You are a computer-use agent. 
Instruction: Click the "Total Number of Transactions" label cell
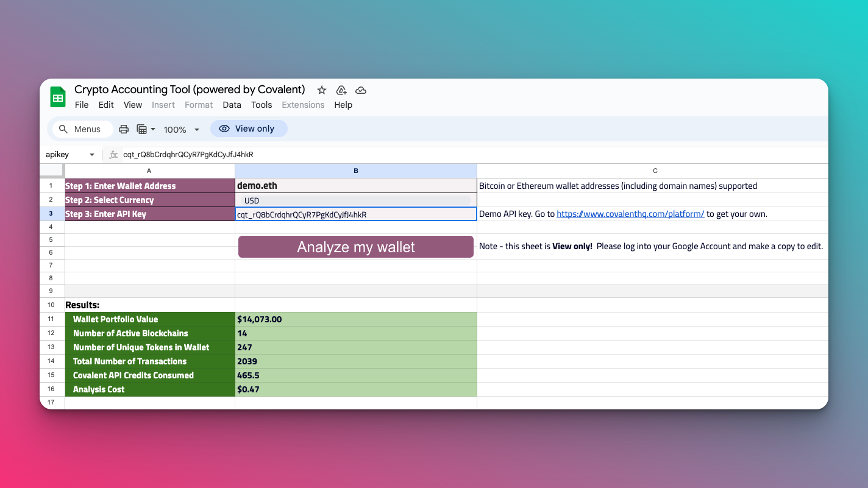pos(149,361)
